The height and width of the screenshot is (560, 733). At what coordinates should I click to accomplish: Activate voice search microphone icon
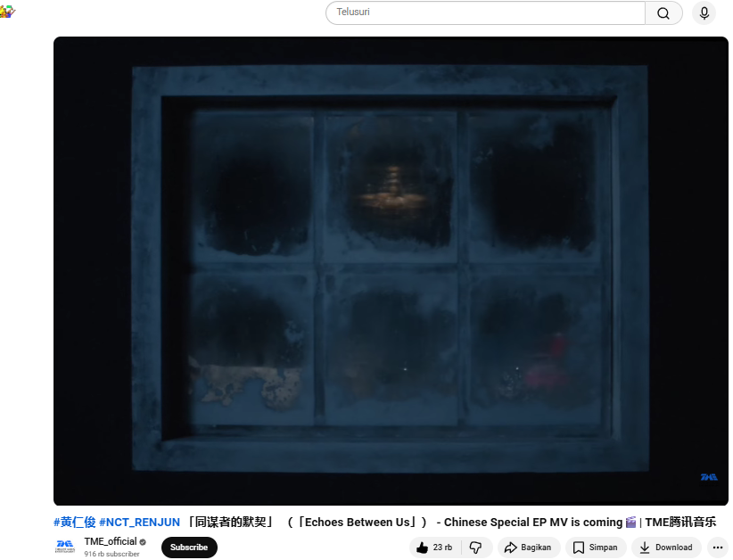(x=704, y=12)
